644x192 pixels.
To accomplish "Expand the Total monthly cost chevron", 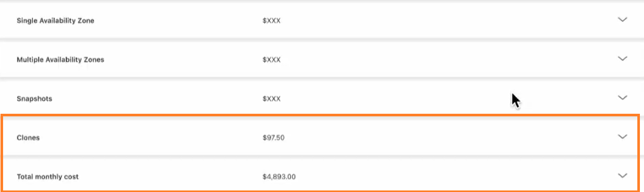I will click(622, 176).
